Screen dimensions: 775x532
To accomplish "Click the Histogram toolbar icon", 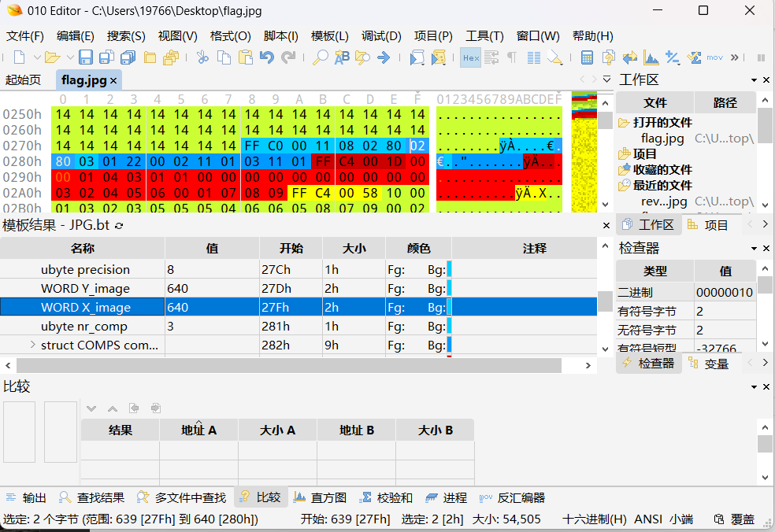I will point(651,57).
